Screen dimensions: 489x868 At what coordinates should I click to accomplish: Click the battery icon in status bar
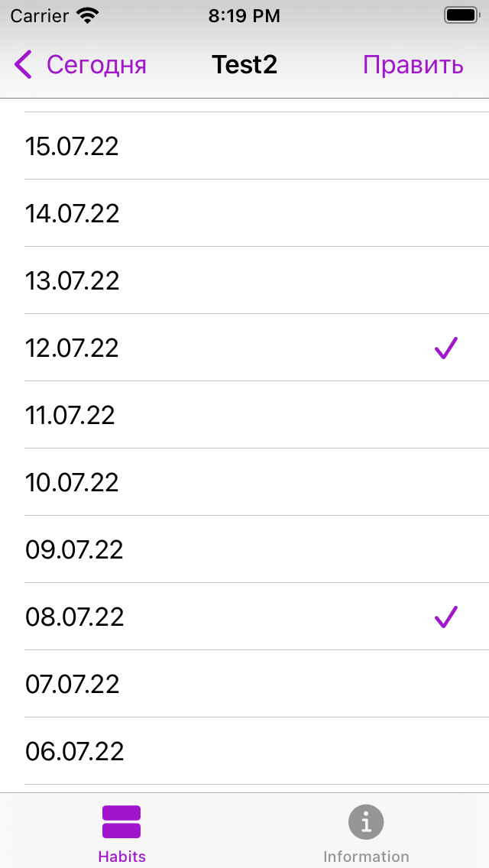461,14
